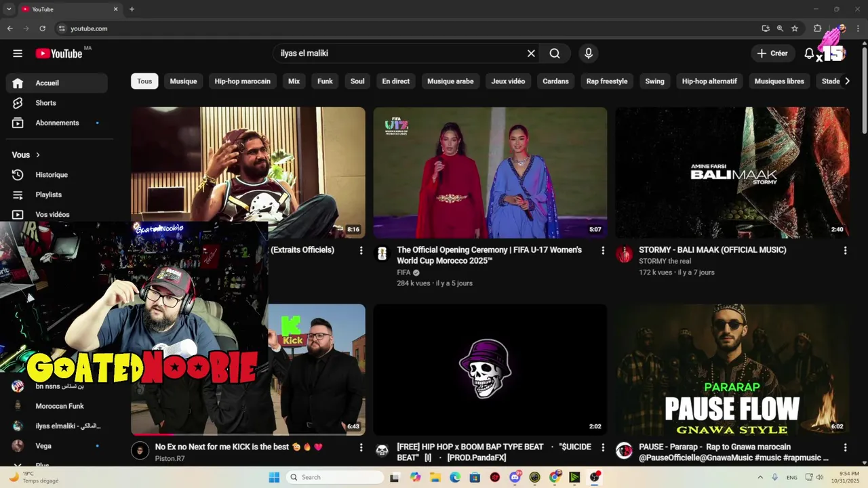
Task: Close the YouTube browser tab
Action: click(x=115, y=9)
